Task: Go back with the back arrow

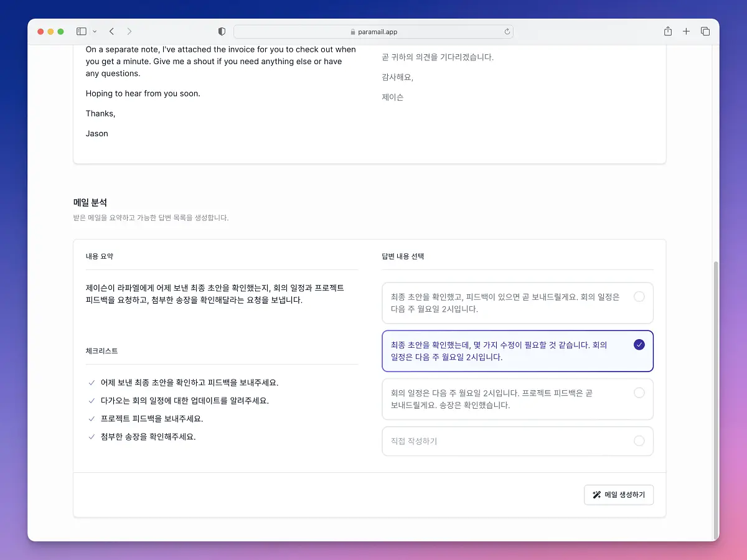Action: click(x=111, y=31)
